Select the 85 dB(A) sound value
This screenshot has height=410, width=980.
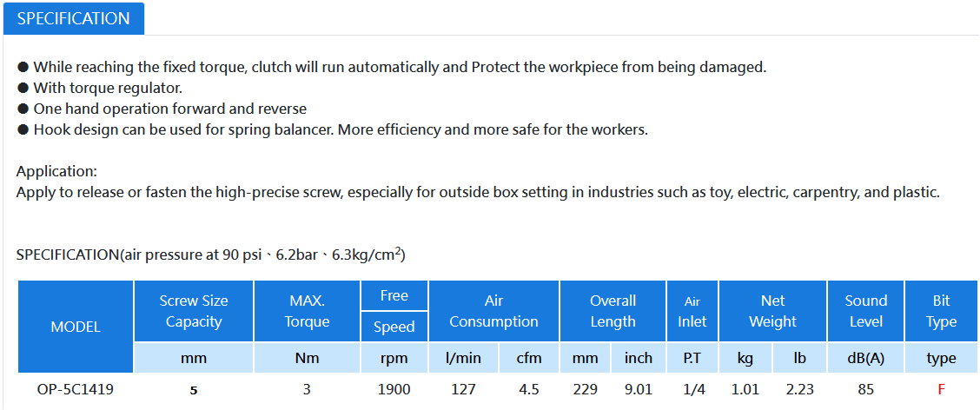(x=865, y=390)
